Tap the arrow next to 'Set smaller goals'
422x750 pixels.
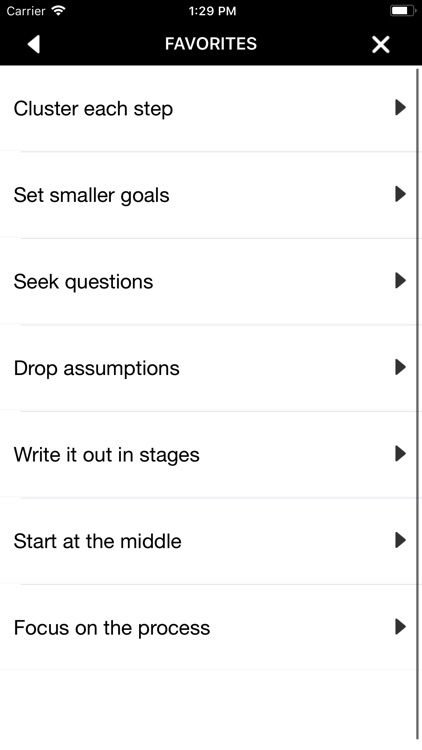(400, 194)
